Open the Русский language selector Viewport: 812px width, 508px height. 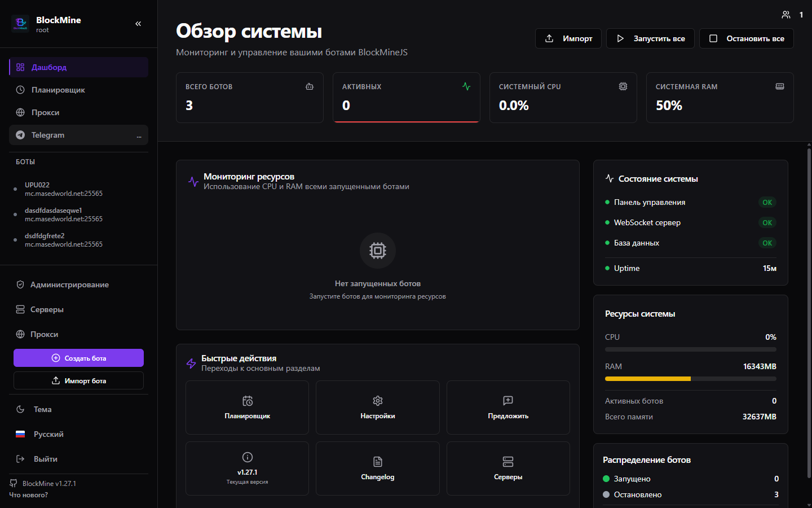[78, 434]
